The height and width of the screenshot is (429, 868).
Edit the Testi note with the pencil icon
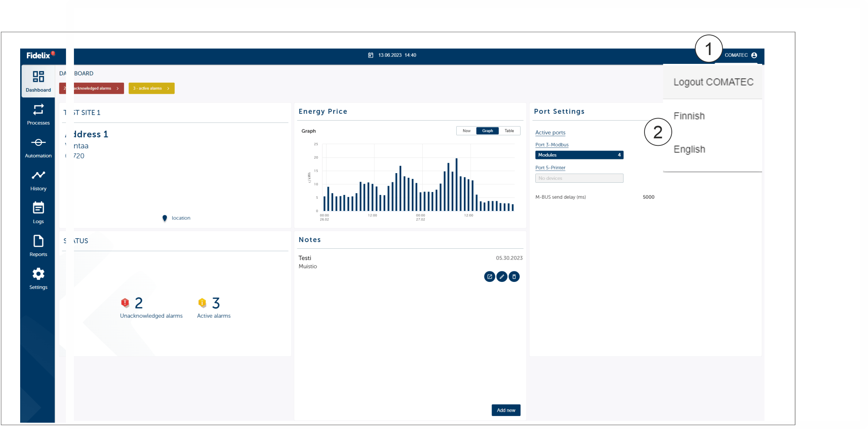click(502, 276)
